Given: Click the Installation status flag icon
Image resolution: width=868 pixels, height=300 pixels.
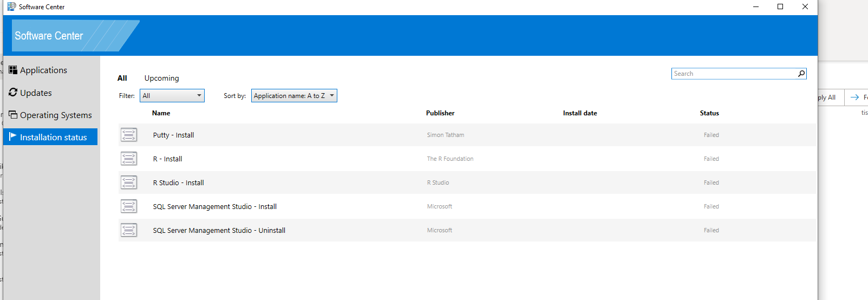Looking at the screenshot, I should click(x=13, y=136).
